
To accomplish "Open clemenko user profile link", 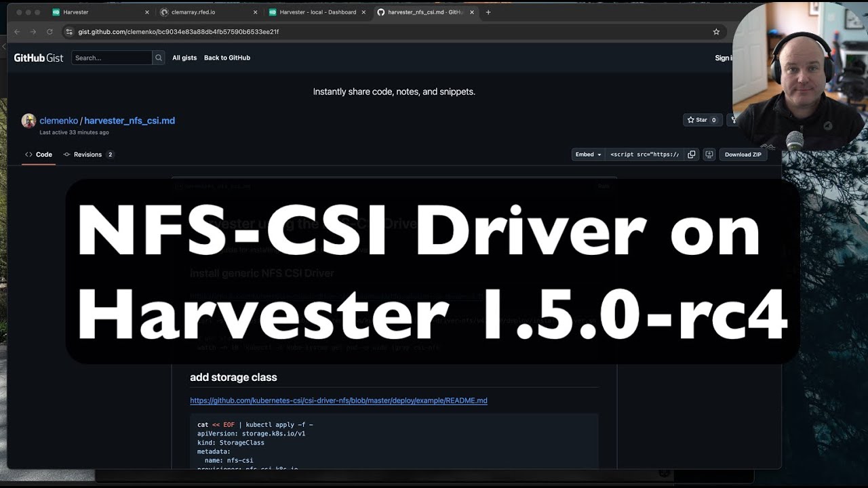I will coord(58,121).
